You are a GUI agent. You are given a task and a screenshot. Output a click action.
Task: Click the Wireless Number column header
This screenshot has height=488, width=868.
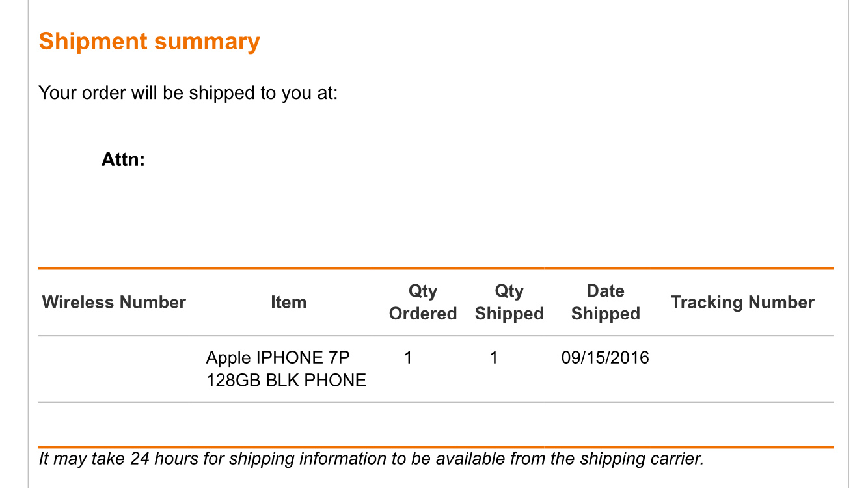pyautogui.click(x=114, y=303)
